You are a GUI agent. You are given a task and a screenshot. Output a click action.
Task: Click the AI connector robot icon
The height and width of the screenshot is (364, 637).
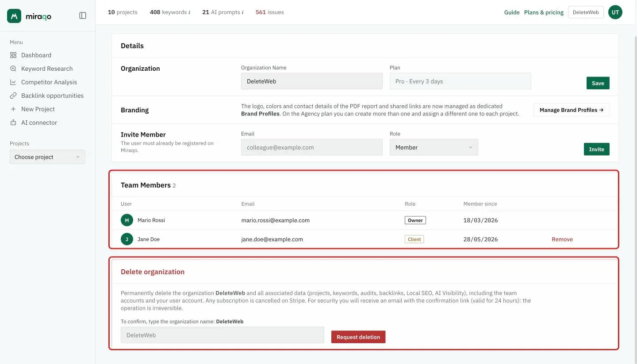[x=13, y=123]
